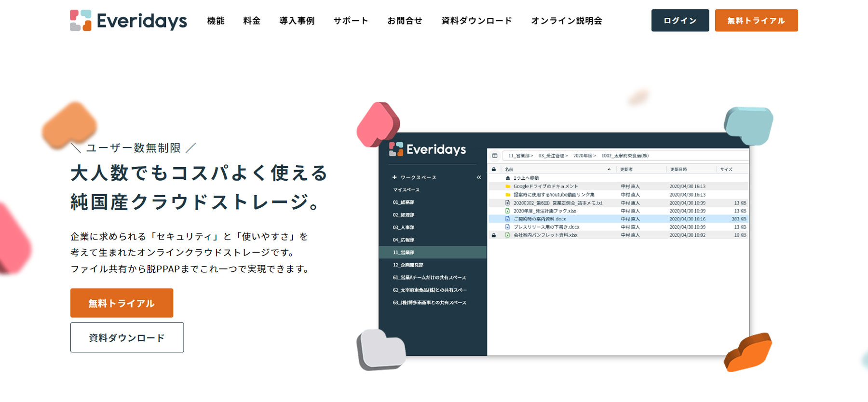Click the 更新者 column header

626,169
